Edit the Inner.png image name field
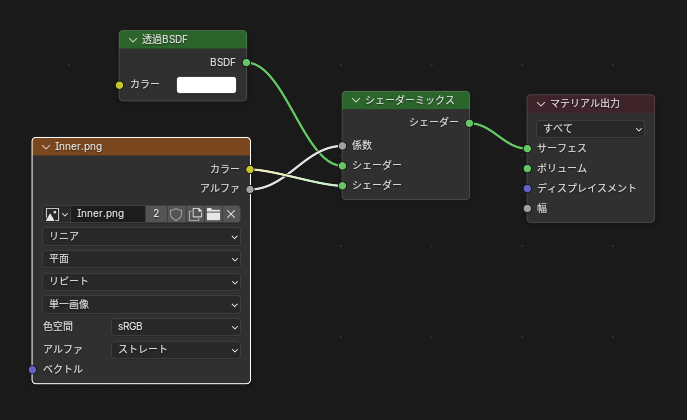The width and height of the screenshot is (687, 420). click(108, 214)
